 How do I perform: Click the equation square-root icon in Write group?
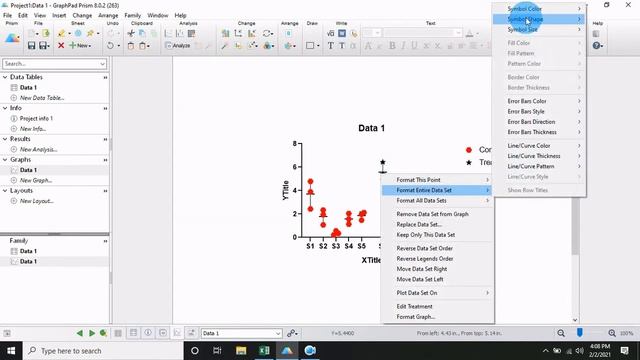pos(331,33)
